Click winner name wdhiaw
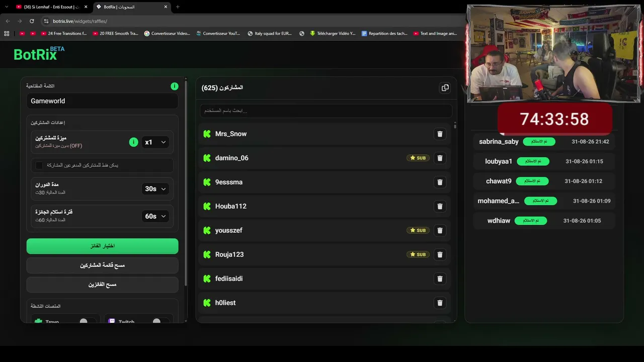Screen dimensions: 644x362 pyautogui.click(x=499, y=221)
